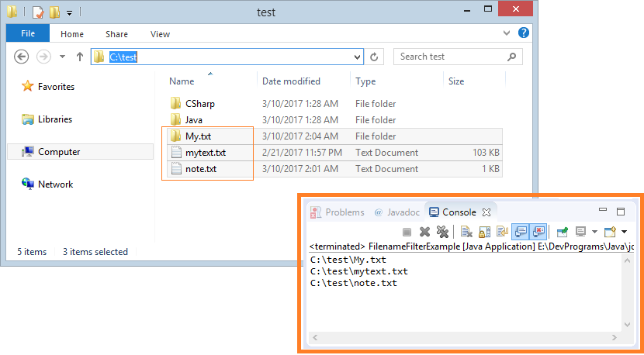Toggle Scroll Lock in Console
The image size is (644, 355).
pos(484,232)
